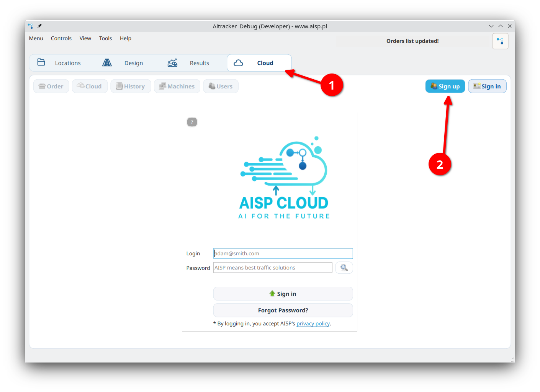Open the History sub-tab
The height and width of the screenshot is (392, 540).
click(x=131, y=86)
